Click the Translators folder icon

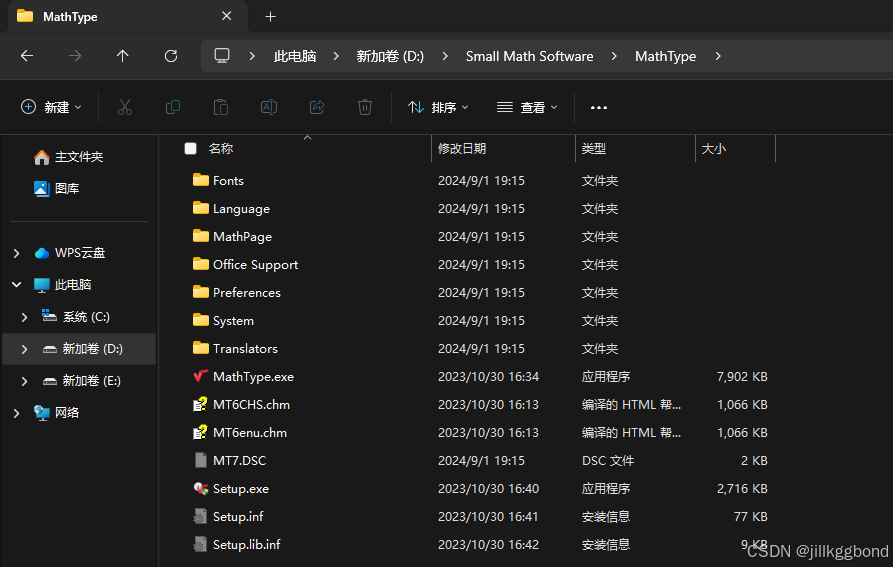tap(200, 348)
